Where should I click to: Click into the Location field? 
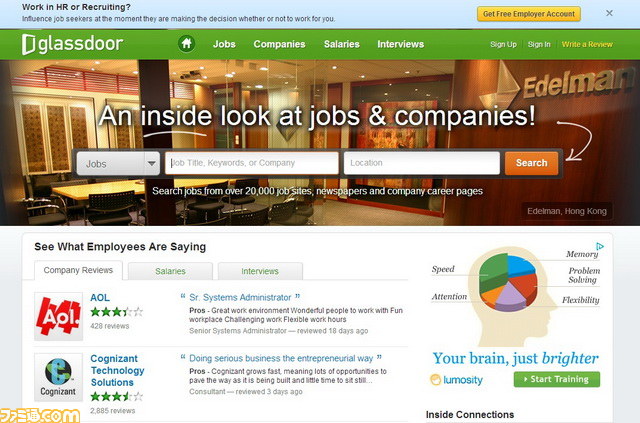pos(422,163)
